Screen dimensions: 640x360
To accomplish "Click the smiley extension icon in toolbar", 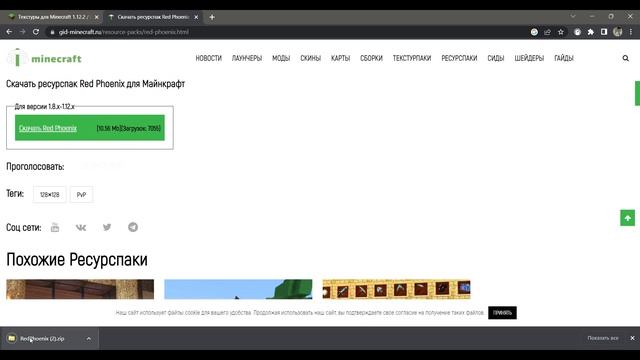I will 534,32.
